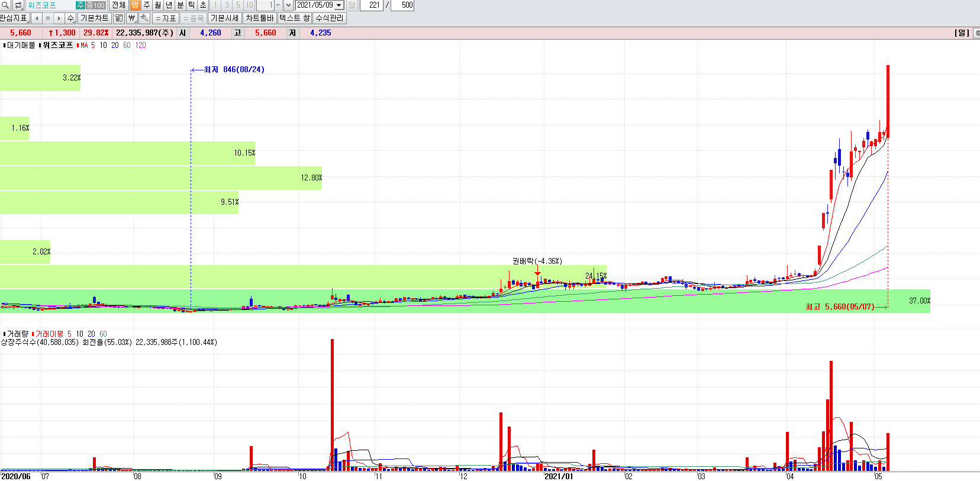Switch to weekly 주 chart
The height and width of the screenshot is (481, 980).
click(147, 5)
